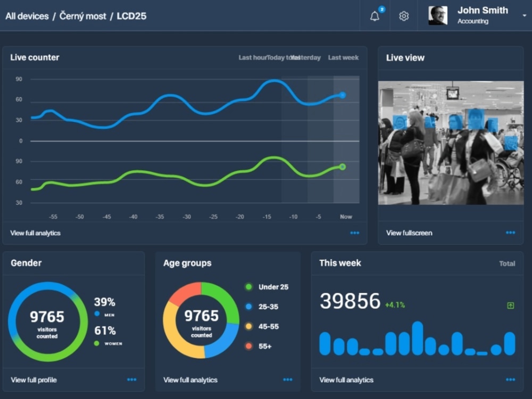The image size is (532, 399).
Task: Click the 45-55 yellow legend dot
Action: click(x=248, y=327)
